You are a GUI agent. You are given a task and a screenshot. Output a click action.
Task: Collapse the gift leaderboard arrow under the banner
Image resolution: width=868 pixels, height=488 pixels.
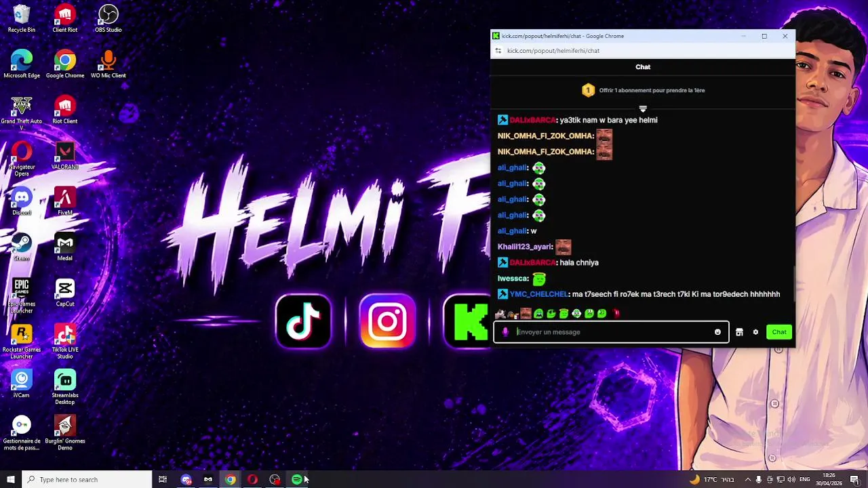(643, 108)
